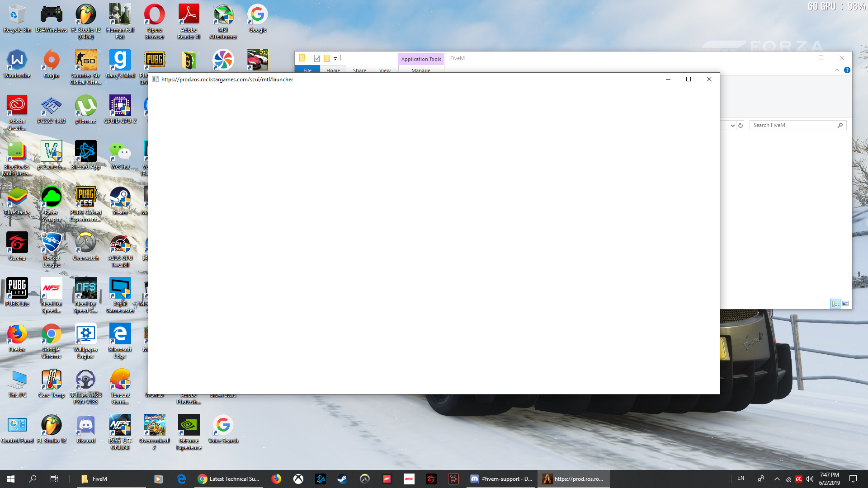Open the MSI Afterburner shortcut
Viewport: 868px width, 488px height.
[223, 16]
